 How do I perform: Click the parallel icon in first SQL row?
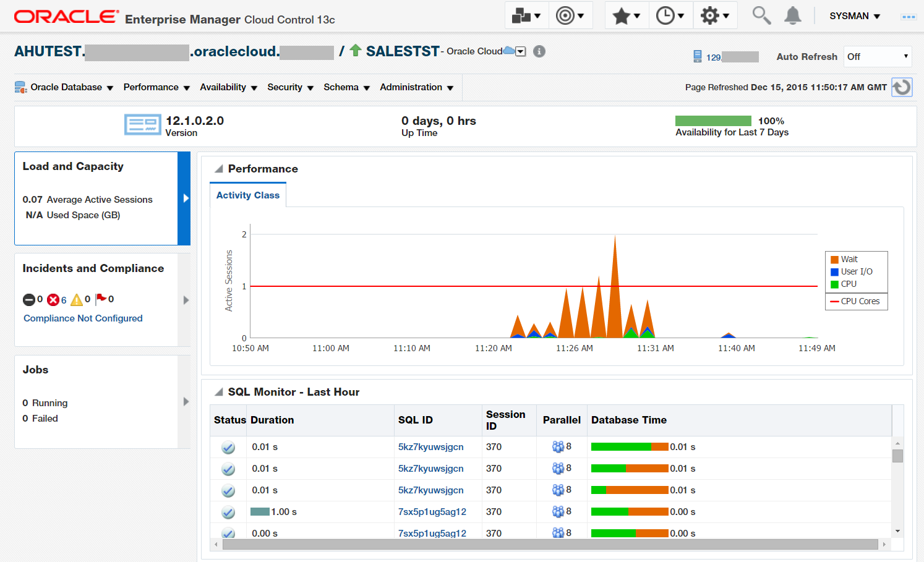point(558,447)
